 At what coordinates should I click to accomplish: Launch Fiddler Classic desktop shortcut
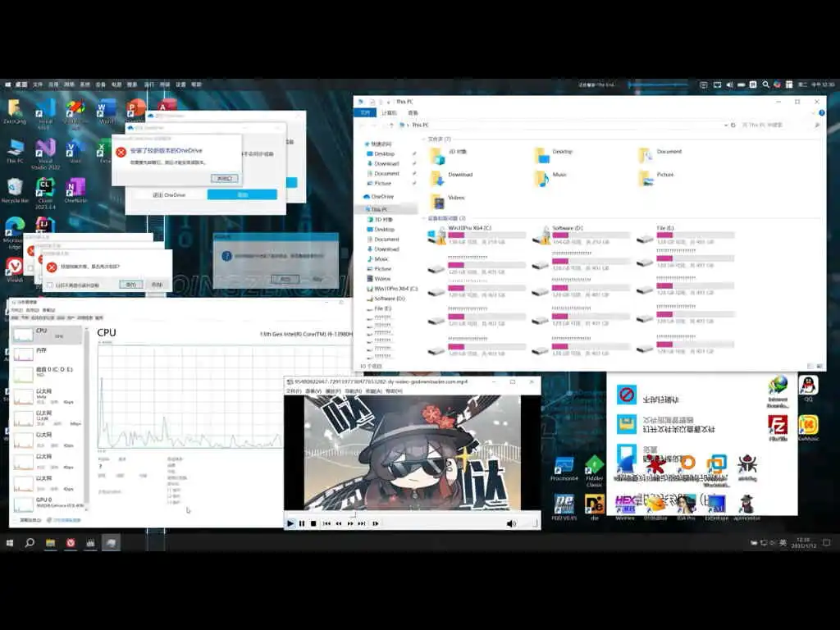pyautogui.click(x=594, y=470)
